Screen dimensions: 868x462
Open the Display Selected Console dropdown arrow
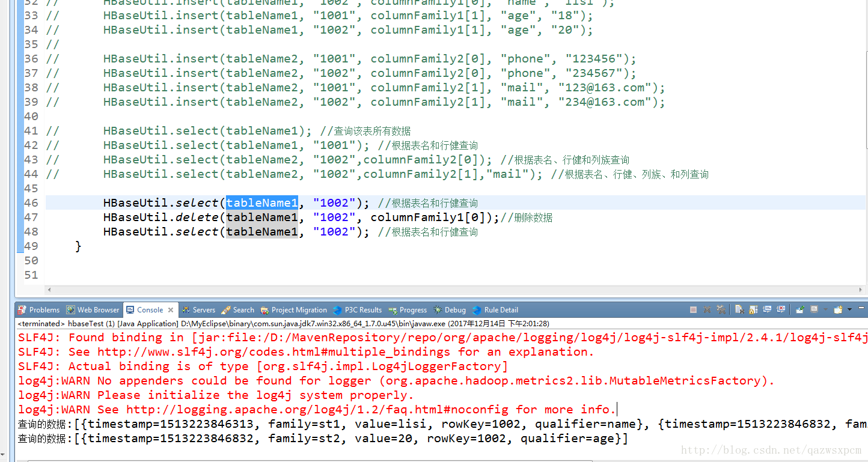click(x=825, y=310)
